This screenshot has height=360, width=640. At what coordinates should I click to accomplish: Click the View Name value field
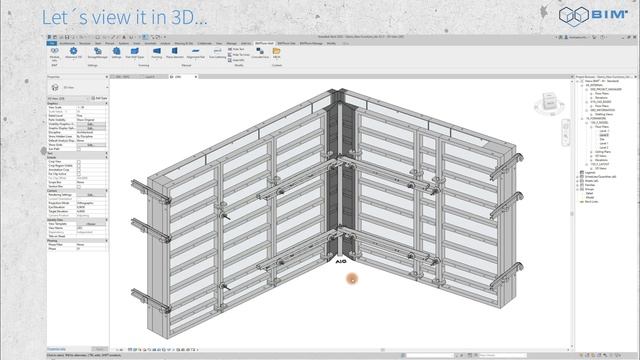point(91,228)
